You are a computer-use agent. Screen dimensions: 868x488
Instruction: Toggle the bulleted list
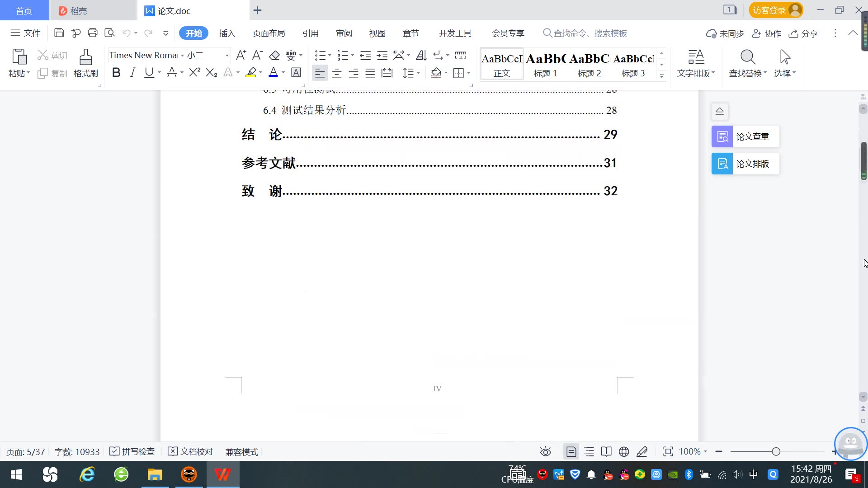click(x=320, y=55)
